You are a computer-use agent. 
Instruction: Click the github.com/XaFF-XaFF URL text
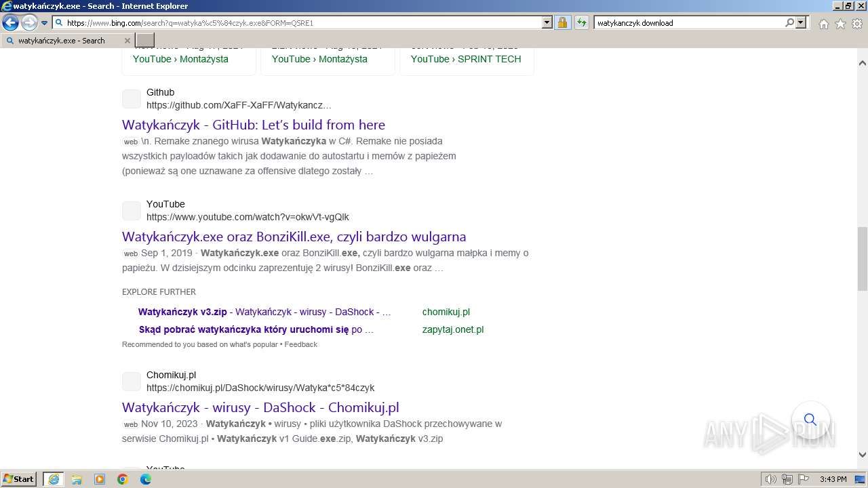click(239, 105)
